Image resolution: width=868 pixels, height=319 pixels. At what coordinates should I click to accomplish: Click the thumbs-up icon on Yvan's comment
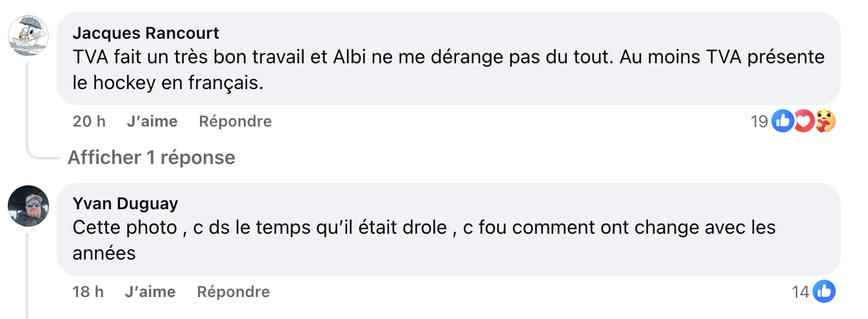(824, 292)
